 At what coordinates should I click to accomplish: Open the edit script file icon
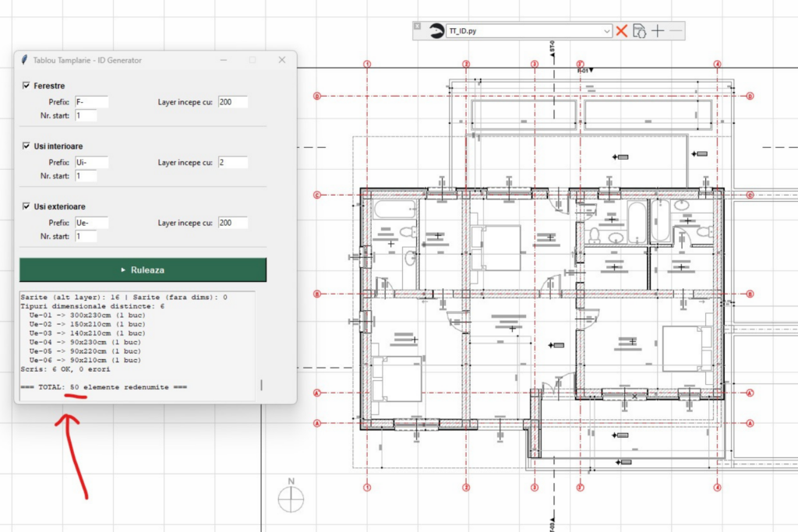pos(639,31)
